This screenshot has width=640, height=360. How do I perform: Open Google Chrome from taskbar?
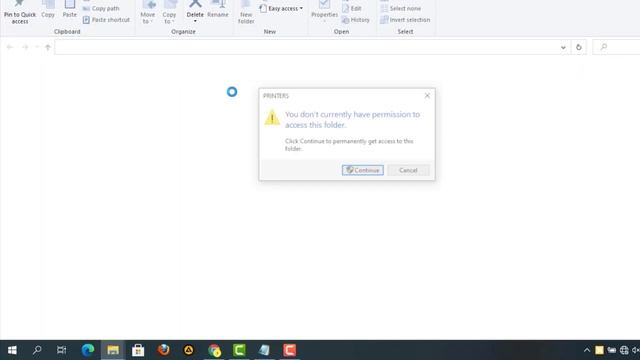click(214, 350)
